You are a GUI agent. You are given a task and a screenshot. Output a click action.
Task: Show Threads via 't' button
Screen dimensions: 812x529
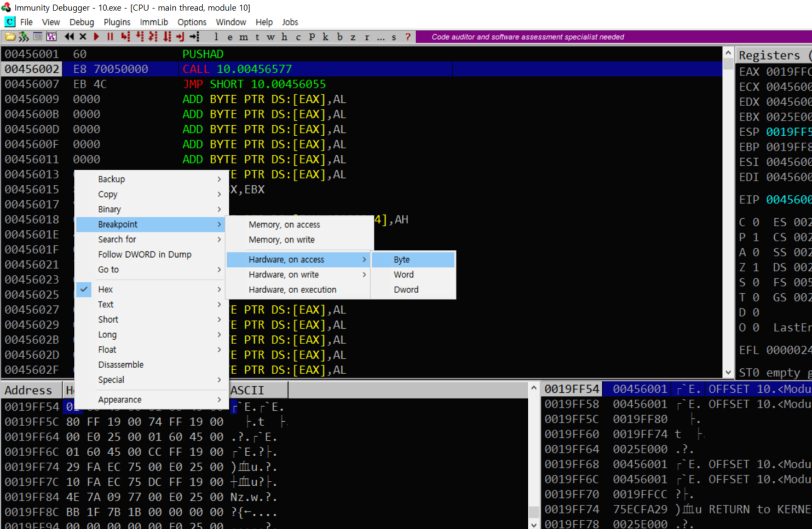click(x=257, y=37)
